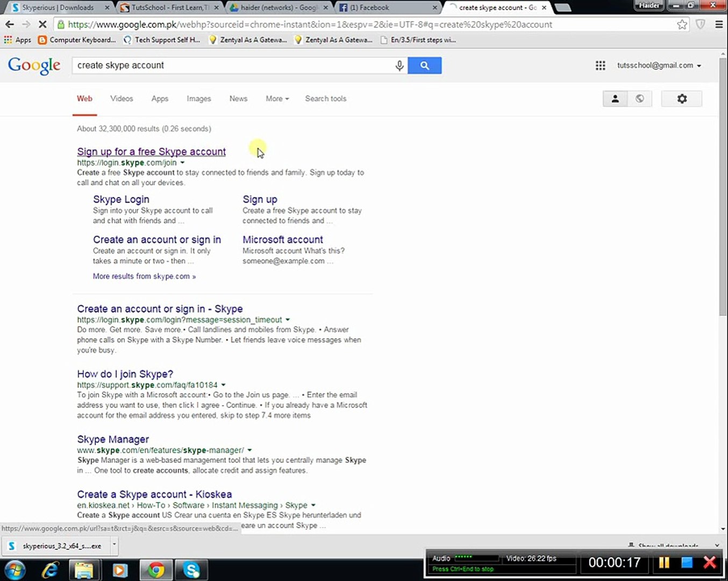Select the Videos search tab
This screenshot has width=728, height=581.
pyautogui.click(x=122, y=98)
